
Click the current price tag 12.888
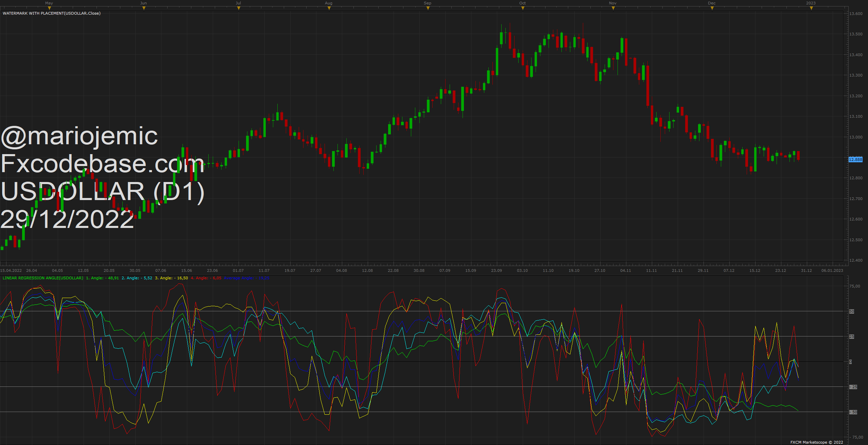point(855,160)
